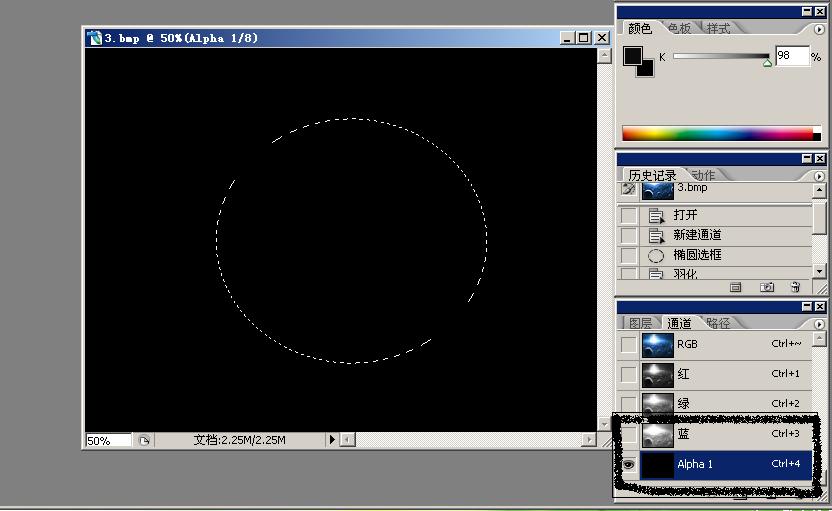The height and width of the screenshot is (511, 832).
Task: Open the document info arrow in the status bar
Action: pos(332,439)
